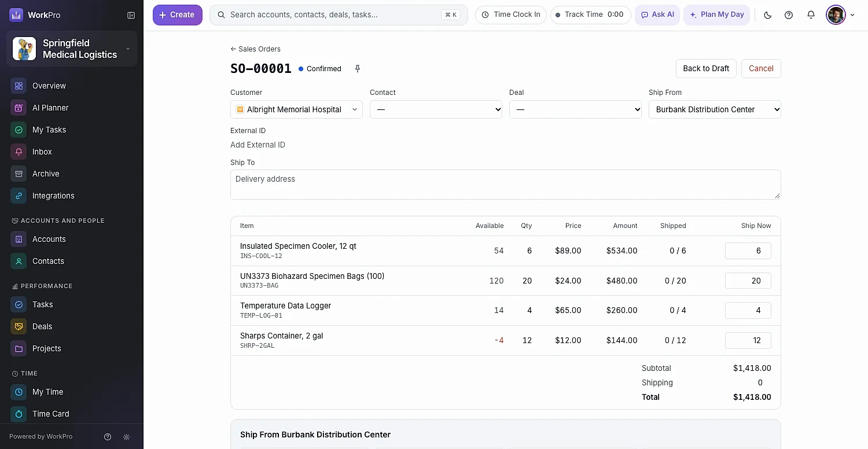The image size is (868, 449).
Task: Edit Ship Now for Temperature Data Logger
Action: tap(748, 310)
